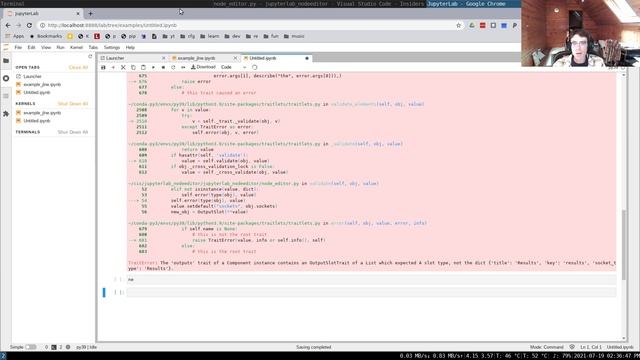Open the yt bookmarks folder
The width and height of the screenshot is (640, 360).
pos(169,36)
